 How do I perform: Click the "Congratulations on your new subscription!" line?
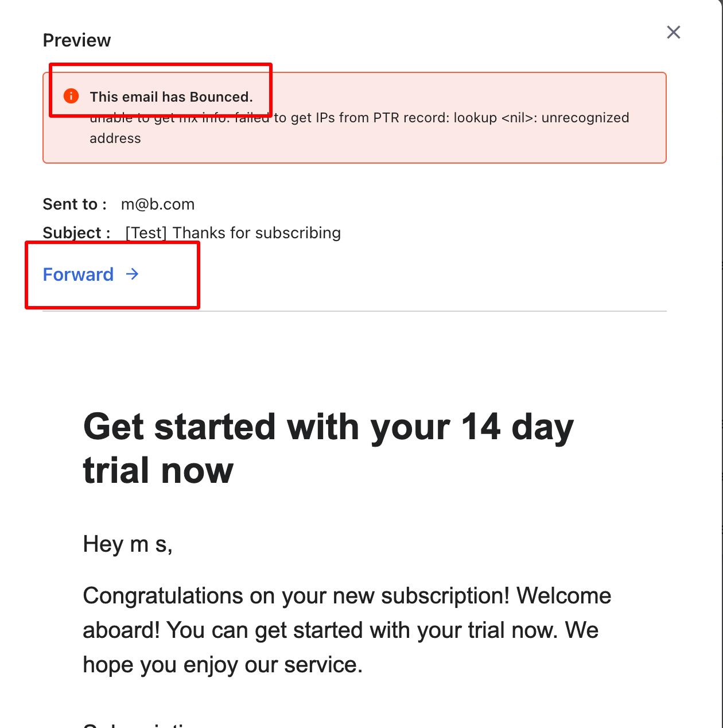pos(347,596)
